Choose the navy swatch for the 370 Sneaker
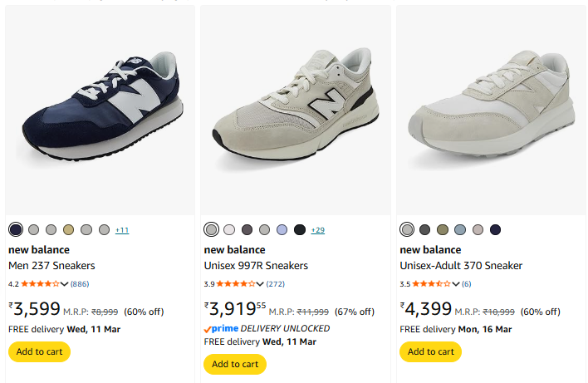Screen dimensions: 588x383 (496, 229)
